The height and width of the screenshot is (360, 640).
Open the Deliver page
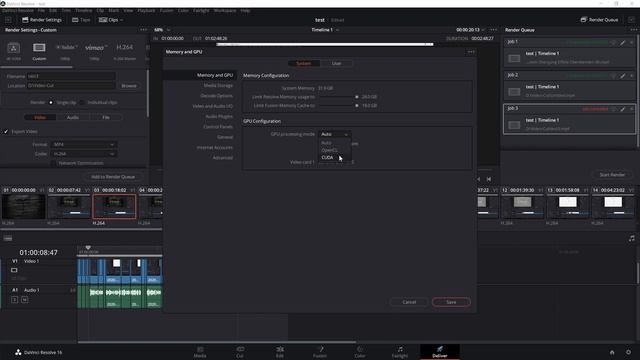tap(440, 352)
